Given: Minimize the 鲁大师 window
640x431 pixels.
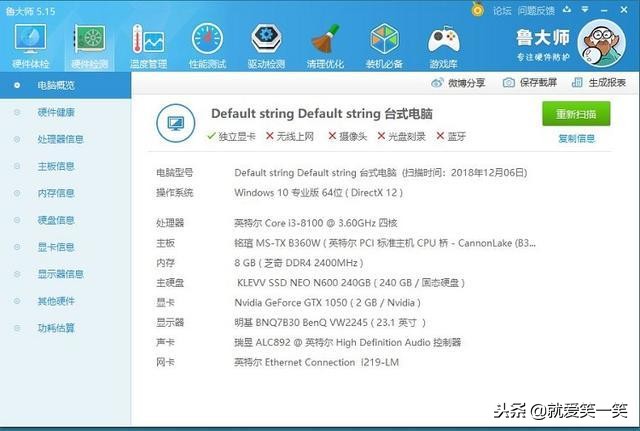Looking at the screenshot, I should (604, 10).
